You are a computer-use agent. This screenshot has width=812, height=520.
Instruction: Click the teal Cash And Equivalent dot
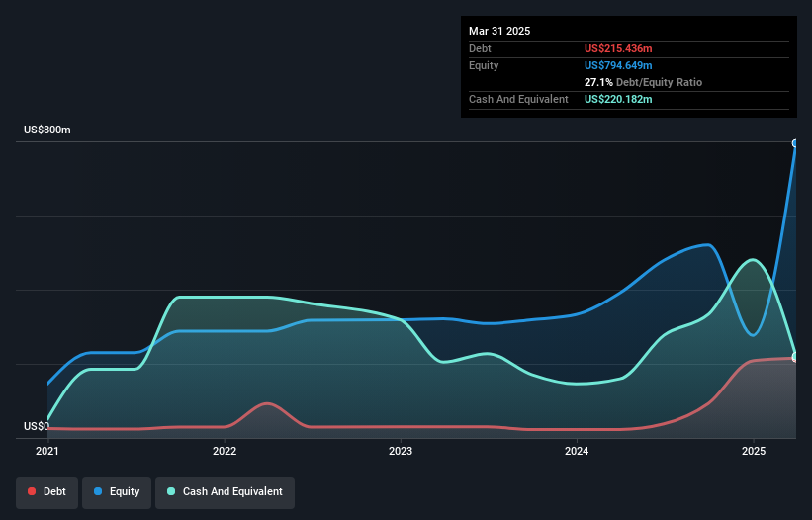tap(171, 491)
